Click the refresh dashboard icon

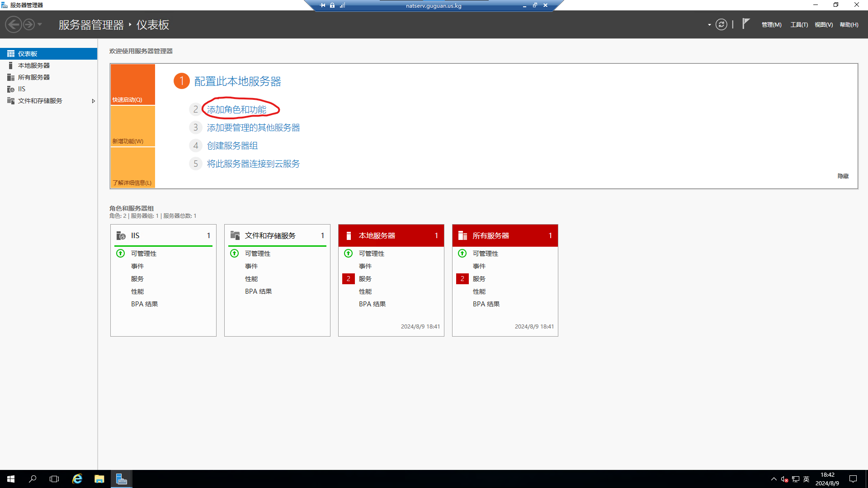click(722, 24)
